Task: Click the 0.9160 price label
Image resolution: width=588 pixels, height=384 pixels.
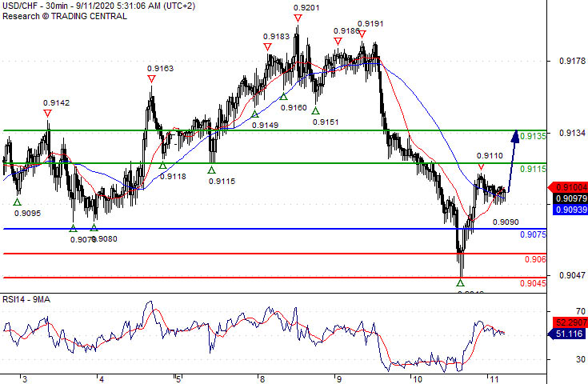Action: 294,108
